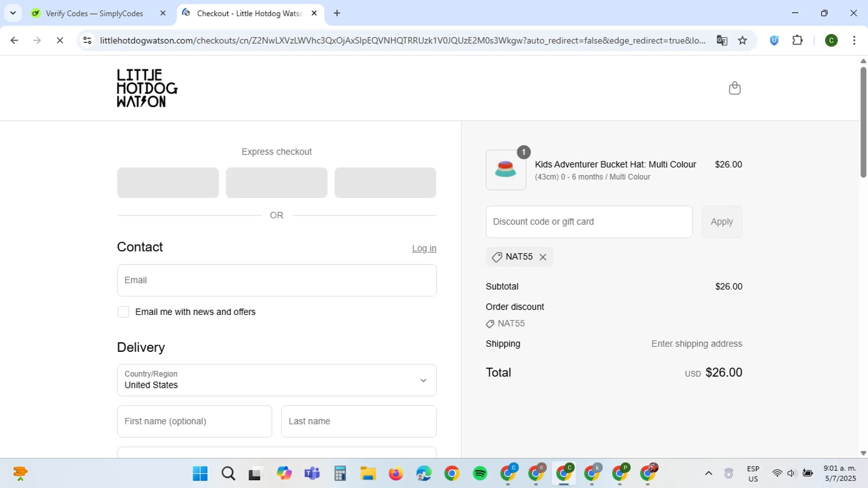Viewport: 868px width, 488px height.
Task: Click the First name (optional) field
Action: (x=194, y=421)
